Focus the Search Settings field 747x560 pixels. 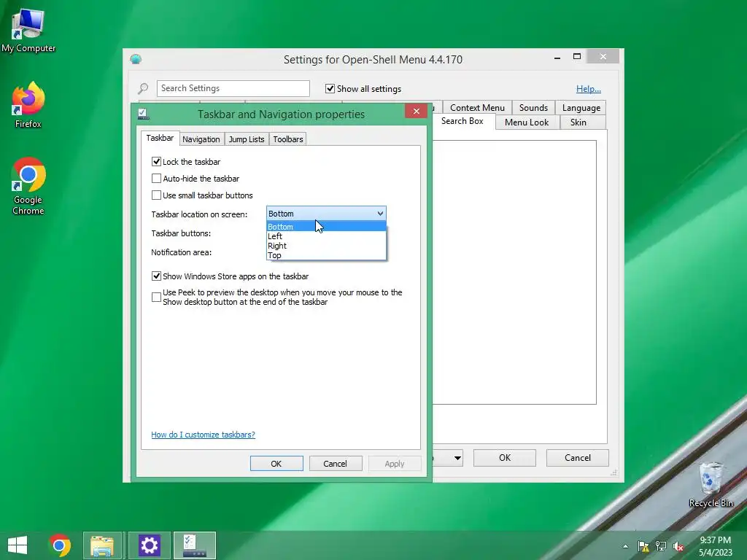(233, 88)
